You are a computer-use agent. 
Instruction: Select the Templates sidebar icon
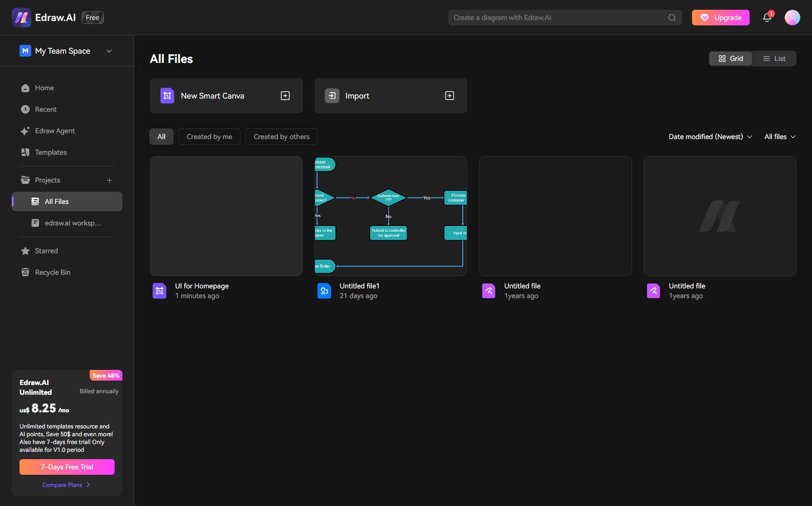pos(25,152)
